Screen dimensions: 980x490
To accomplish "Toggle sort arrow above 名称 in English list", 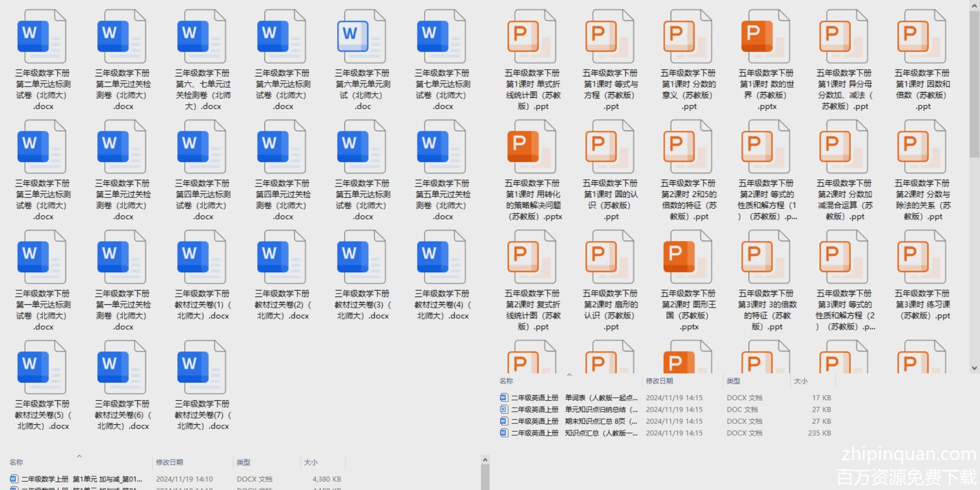I will pyautogui.click(x=569, y=375).
